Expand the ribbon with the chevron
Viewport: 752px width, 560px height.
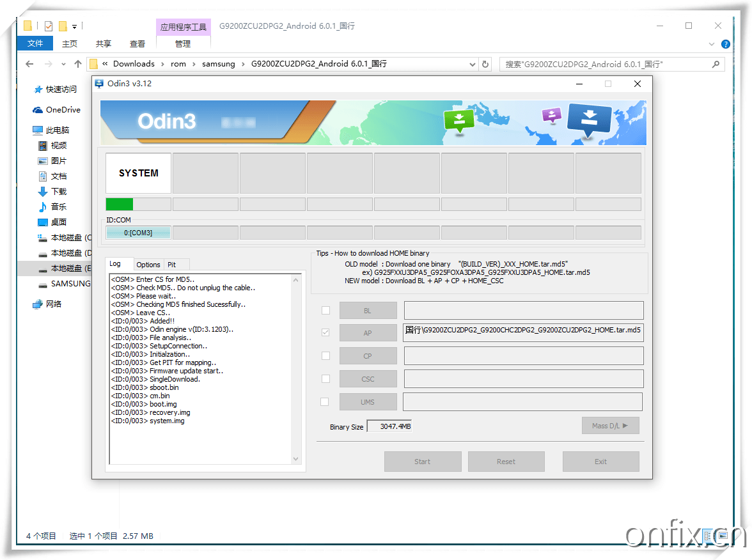[712, 44]
